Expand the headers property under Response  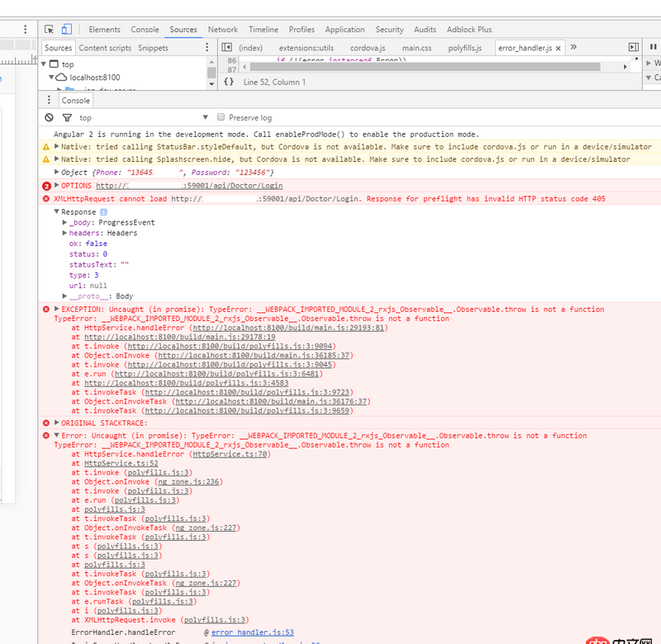(64, 233)
